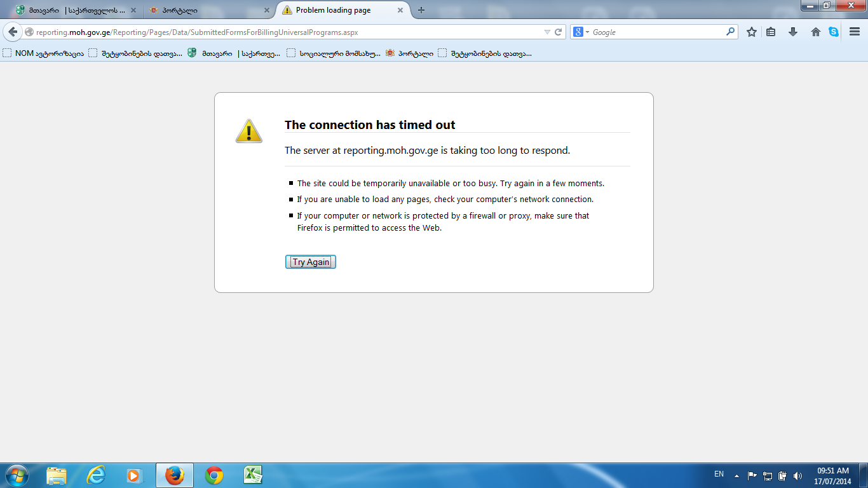The width and height of the screenshot is (868, 488).
Task: Open the NOM ავტორიზაცია bookmark
Action: click(43, 53)
